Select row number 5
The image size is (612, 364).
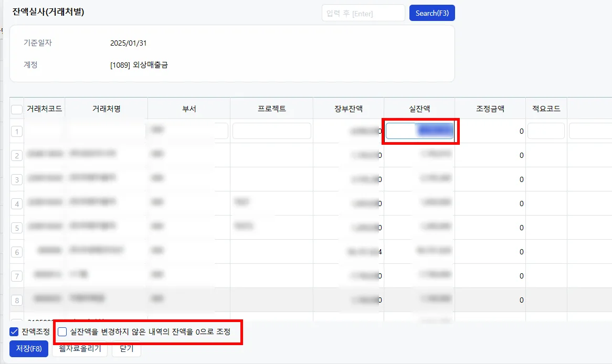(x=17, y=228)
